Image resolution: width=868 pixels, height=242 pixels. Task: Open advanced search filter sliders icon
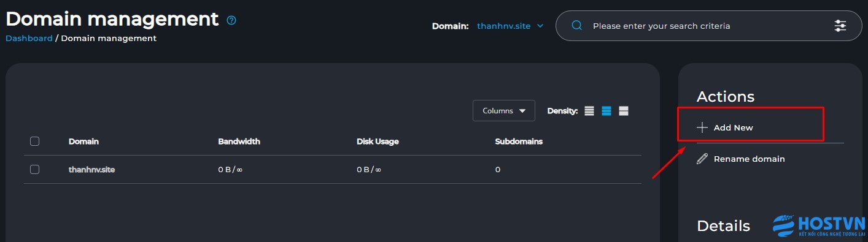(x=840, y=26)
